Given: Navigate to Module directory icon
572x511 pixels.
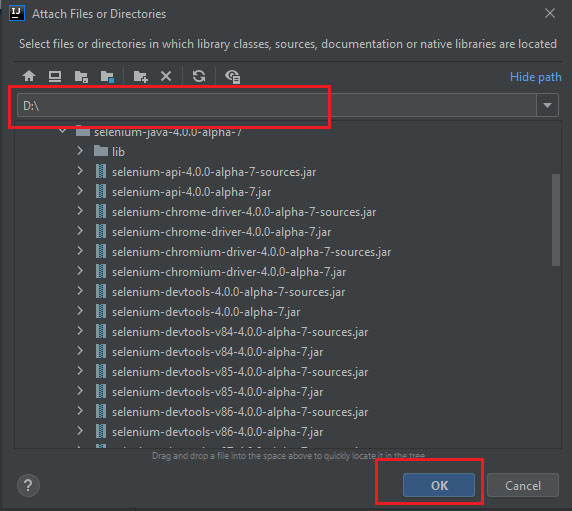Looking at the screenshot, I should [107, 77].
